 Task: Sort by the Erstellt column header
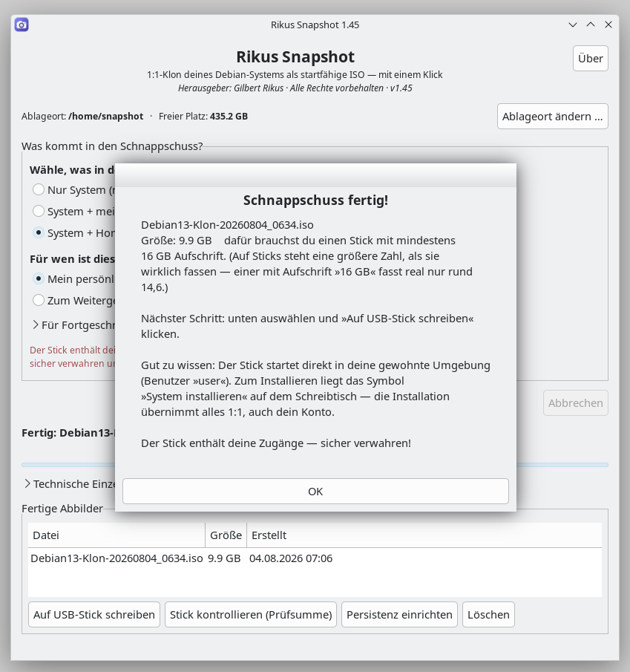pyautogui.click(x=424, y=535)
